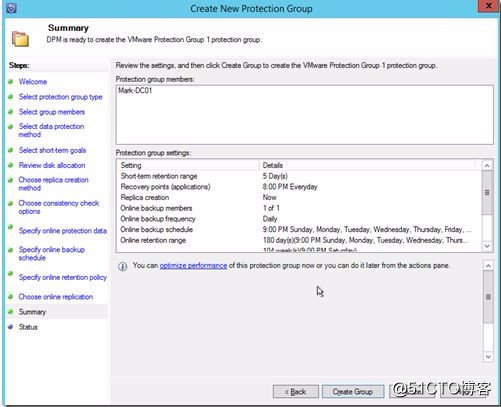Go to Choose replica creation method step
Viewport: 501px width, 407px height.
pos(53,184)
